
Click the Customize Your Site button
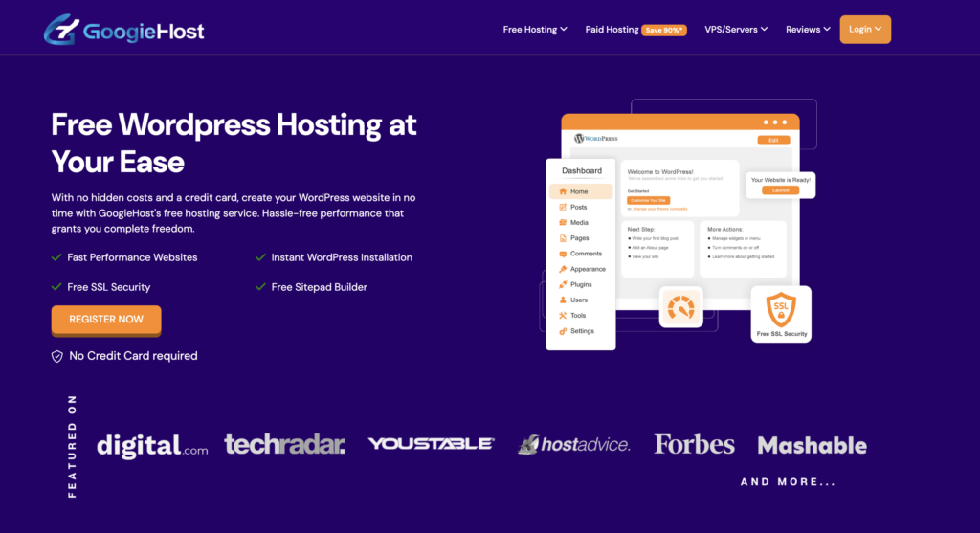[648, 201]
